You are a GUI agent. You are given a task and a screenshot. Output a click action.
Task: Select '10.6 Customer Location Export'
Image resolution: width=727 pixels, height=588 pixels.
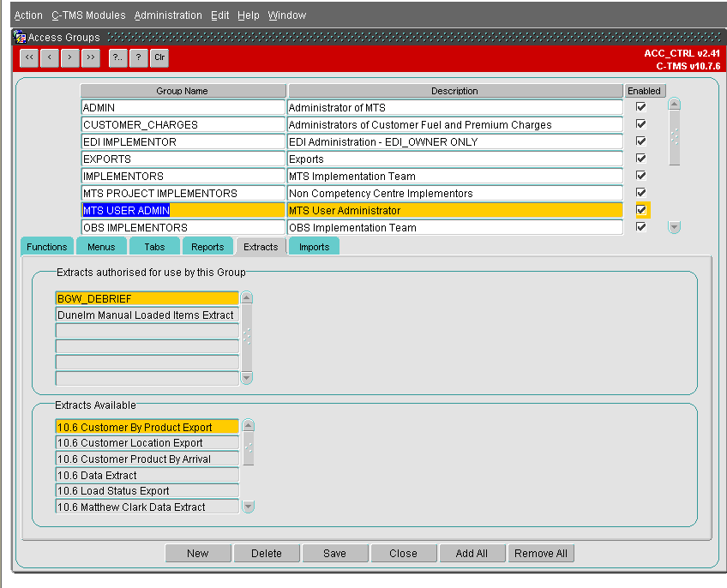pyautogui.click(x=147, y=443)
